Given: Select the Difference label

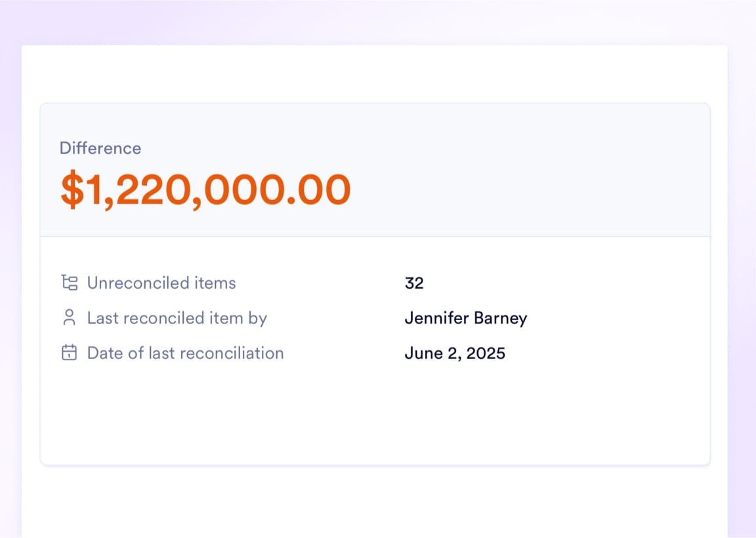Looking at the screenshot, I should coord(100,148).
